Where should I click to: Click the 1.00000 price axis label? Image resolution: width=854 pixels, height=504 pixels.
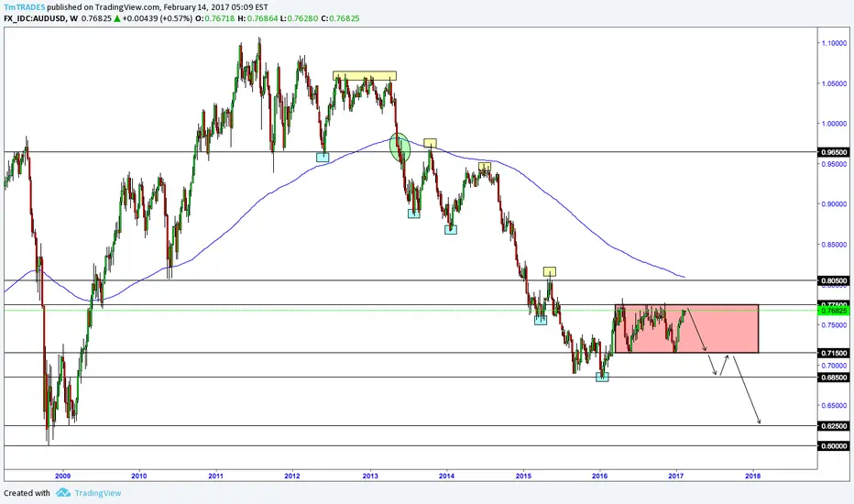(835, 124)
